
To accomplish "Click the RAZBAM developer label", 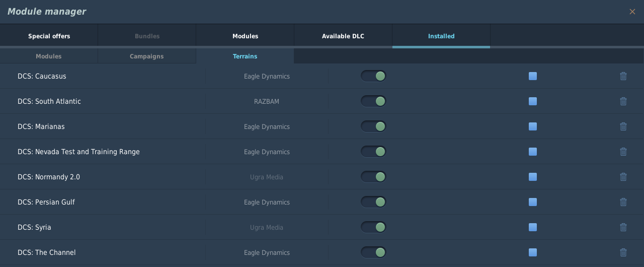I will click(x=267, y=101).
